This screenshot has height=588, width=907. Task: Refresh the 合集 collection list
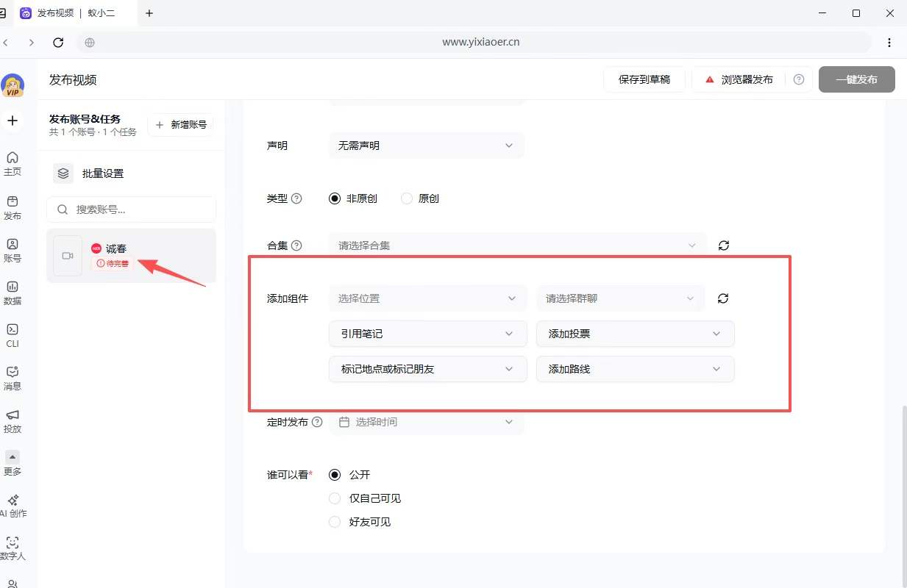click(x=724, y=245)
